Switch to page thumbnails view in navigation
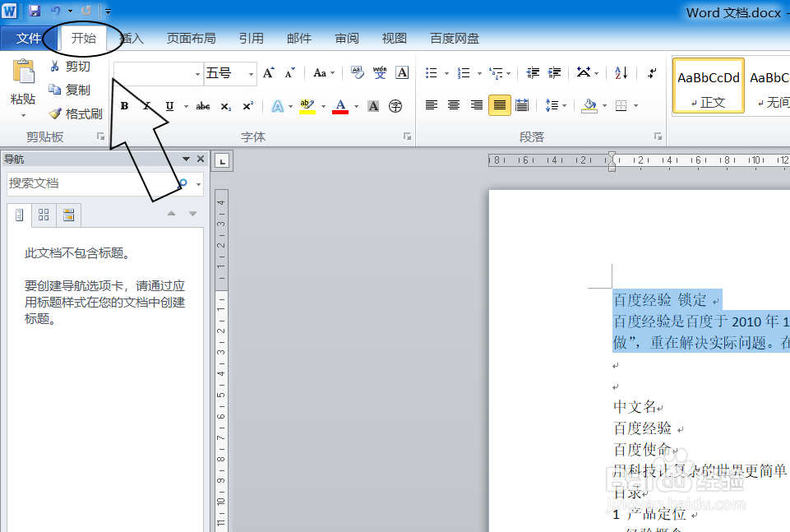Viewport: 790px width, 532px height. point(44,215)
